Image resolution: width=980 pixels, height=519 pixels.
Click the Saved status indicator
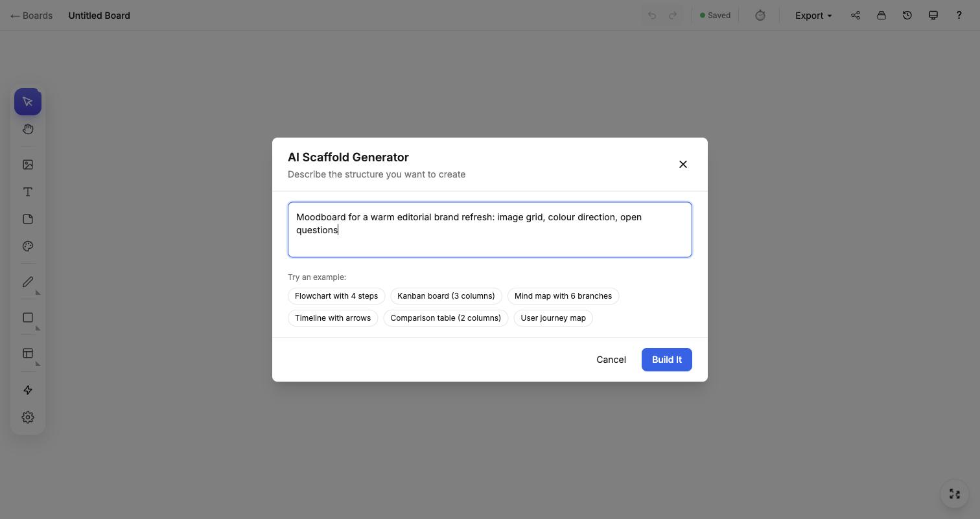click(715, 16)
